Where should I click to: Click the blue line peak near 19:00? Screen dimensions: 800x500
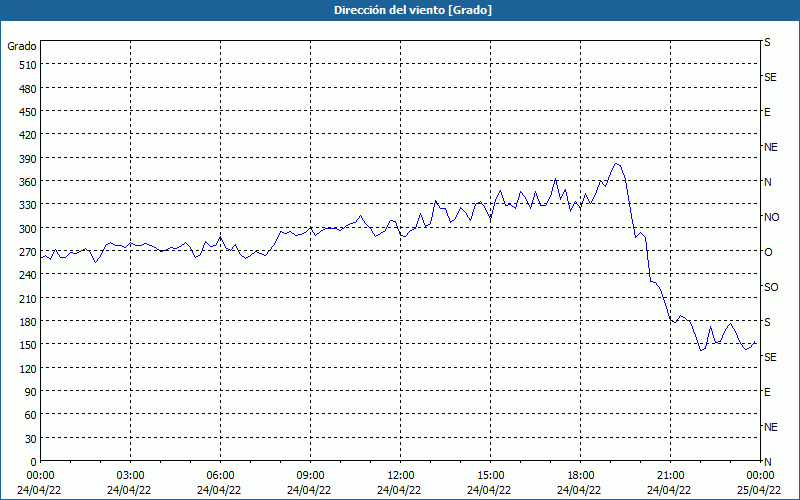point(616,164)
